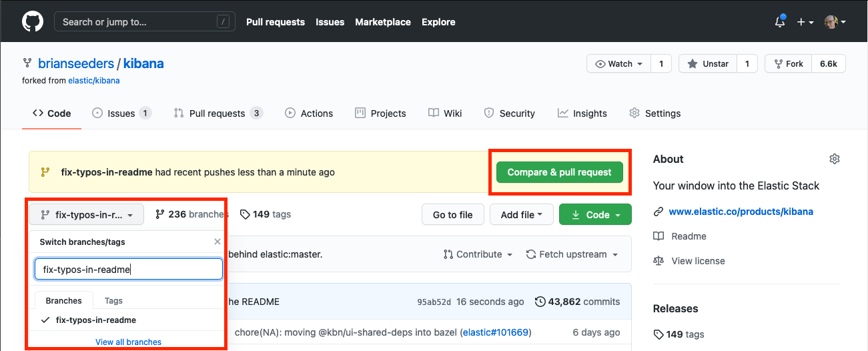Open the notifications bell
The image size is (868, 351).
(780, 22)
